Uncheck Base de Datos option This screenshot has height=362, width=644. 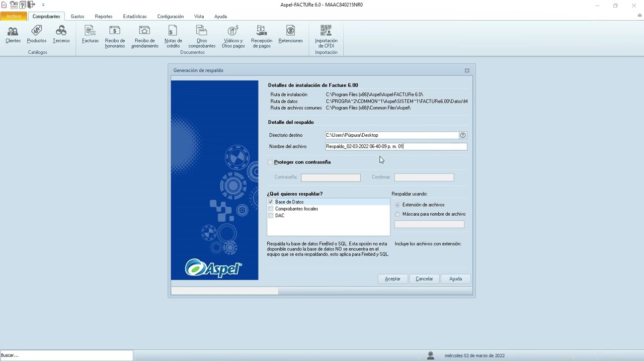pos(271,202)
